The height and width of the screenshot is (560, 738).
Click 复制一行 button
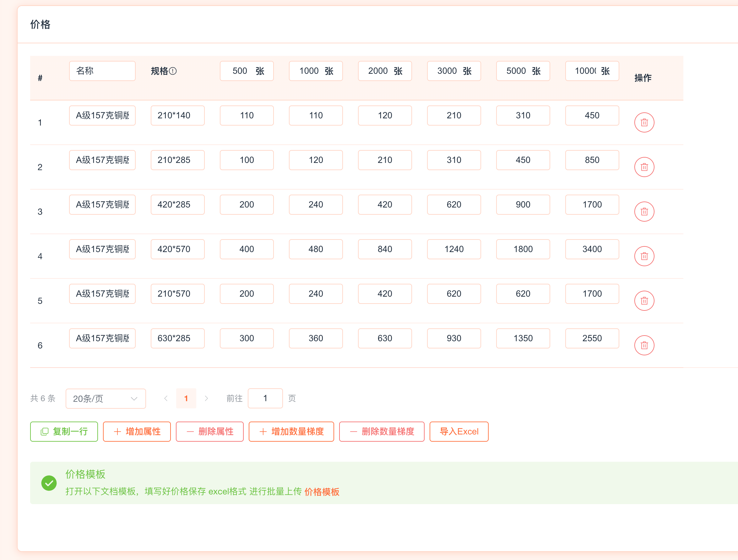click(64, 432)
